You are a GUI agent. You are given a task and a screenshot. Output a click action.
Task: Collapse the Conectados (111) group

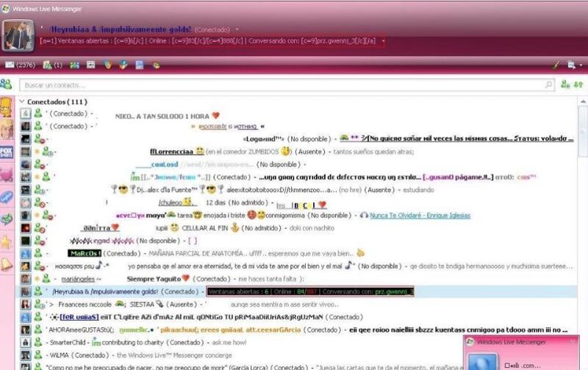[x=22, y=102]
